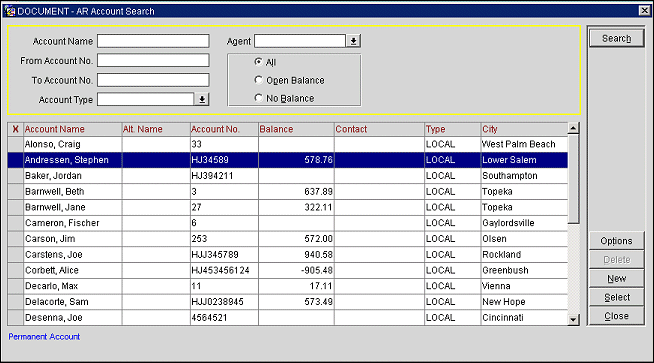The width and height of the screenshot is (654, 363).
Task: Choose the Open Balance radio option
Action: (259, 80)
